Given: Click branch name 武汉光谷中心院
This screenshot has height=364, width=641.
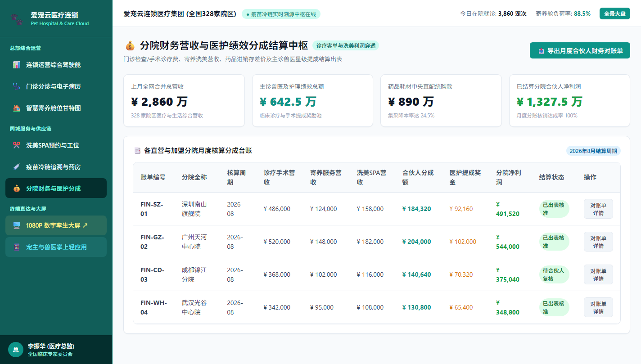Looking at the screenshot, I should click(x=194, y=307).
